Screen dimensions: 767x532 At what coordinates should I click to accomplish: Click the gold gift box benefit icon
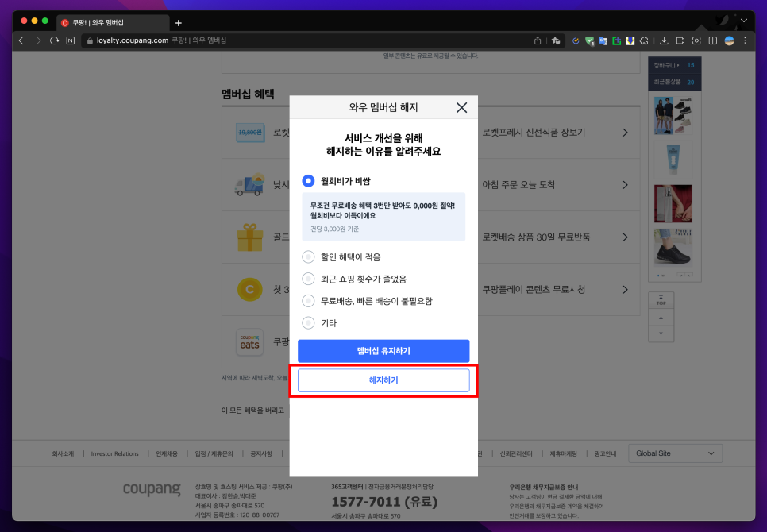point(250,237)
